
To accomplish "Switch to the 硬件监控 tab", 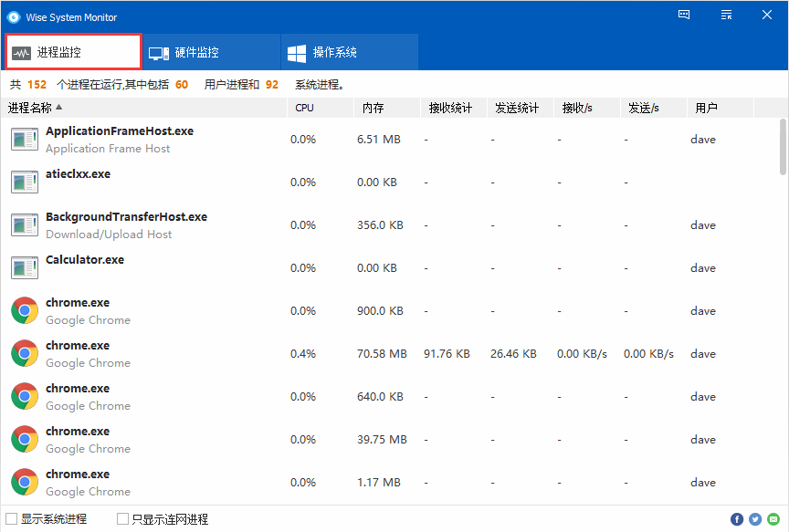I will [211, 52].
